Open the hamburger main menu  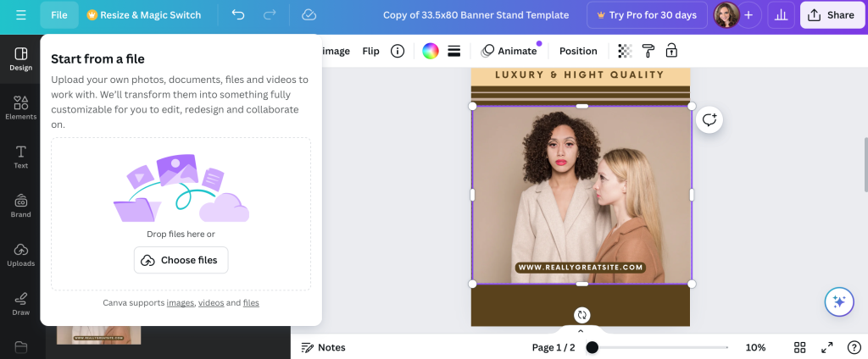pyautogui.click(x=21, y=15)
